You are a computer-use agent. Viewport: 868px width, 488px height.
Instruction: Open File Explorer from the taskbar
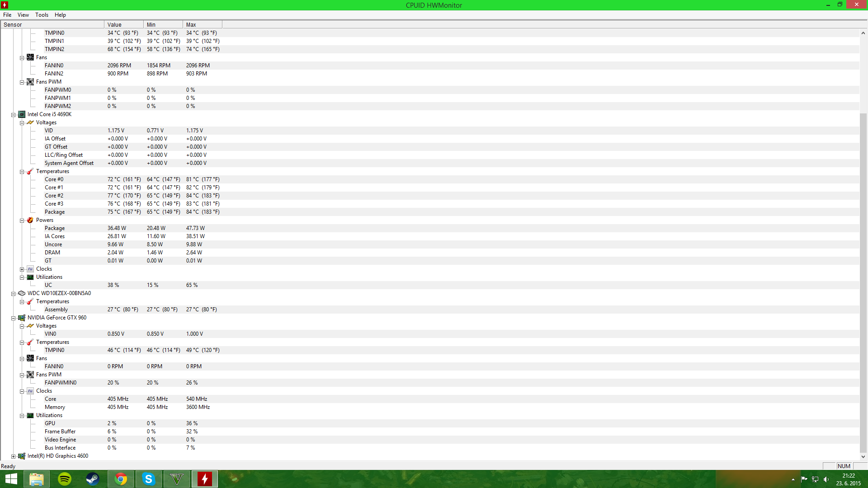click(x=37, y=479)
